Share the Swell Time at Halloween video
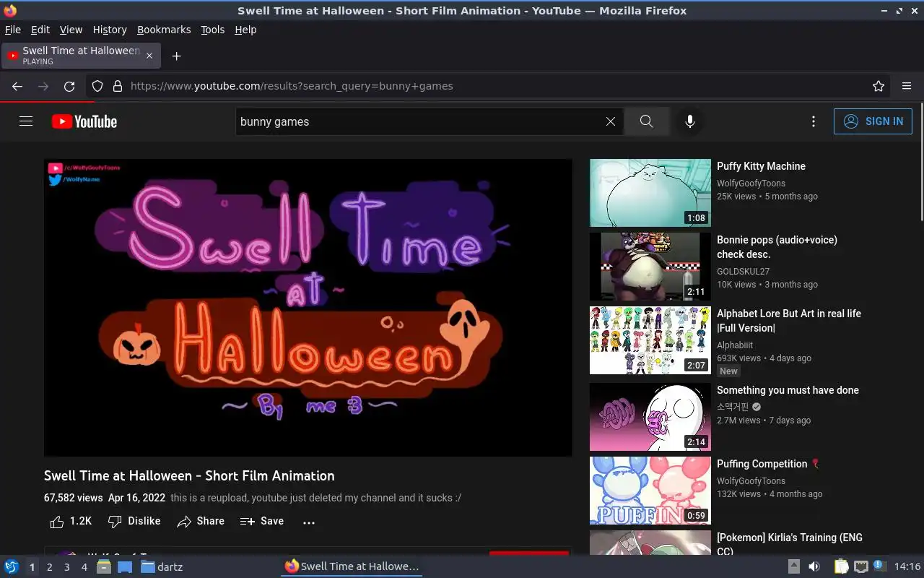The image size is (924, 578). pos(201,521)
